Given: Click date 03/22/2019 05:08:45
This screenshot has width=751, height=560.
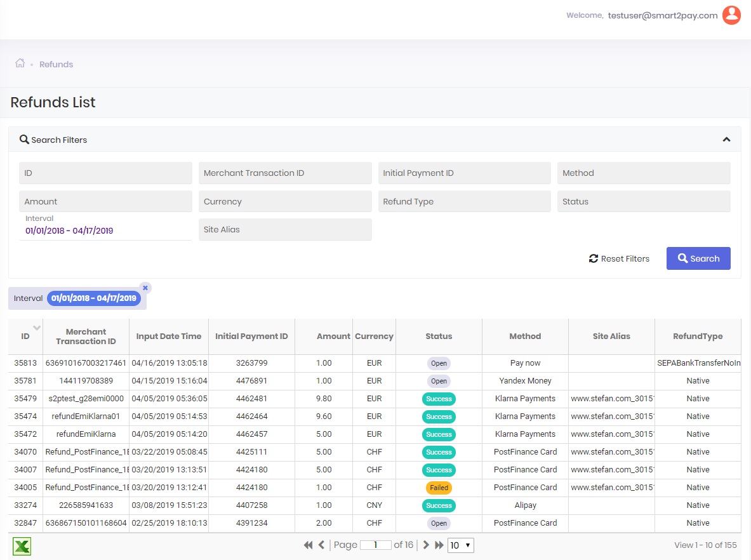Looking at the screenshot, I should [169, 451].
